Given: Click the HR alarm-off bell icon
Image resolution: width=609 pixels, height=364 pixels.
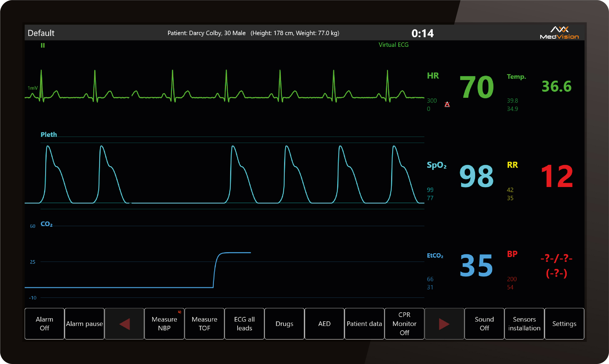Looking at the screenshot, I should click(x=447, y=104).
